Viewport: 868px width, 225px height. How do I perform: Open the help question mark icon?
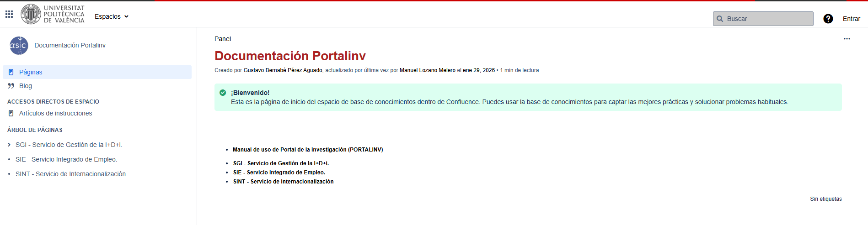(x=828, y=19)
